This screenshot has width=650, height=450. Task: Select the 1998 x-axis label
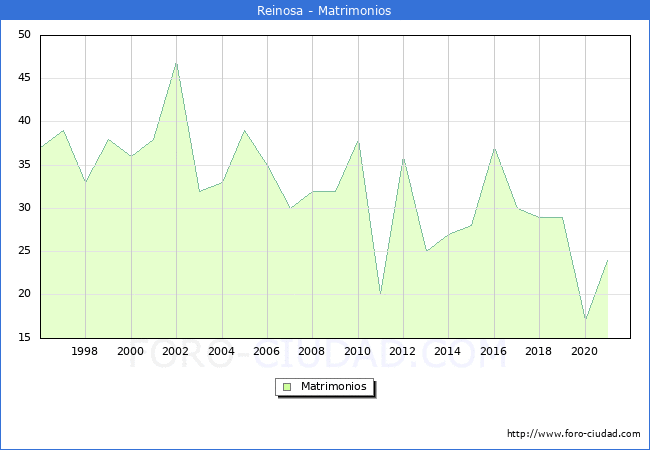pyautogui.click(x=85, y=351)
